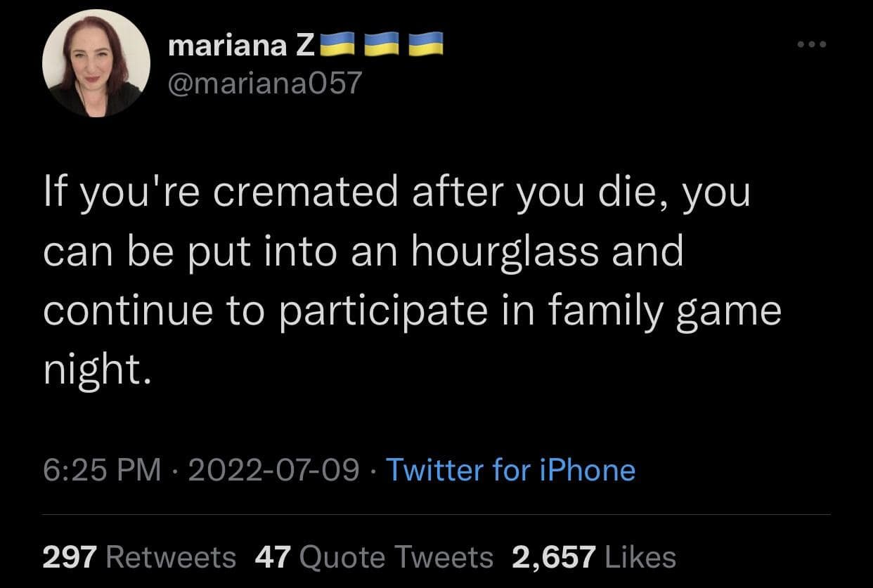Open the three-dot more options menu
Screen dimensions: 873x588
pyautogui.click(x=813, y=44)
